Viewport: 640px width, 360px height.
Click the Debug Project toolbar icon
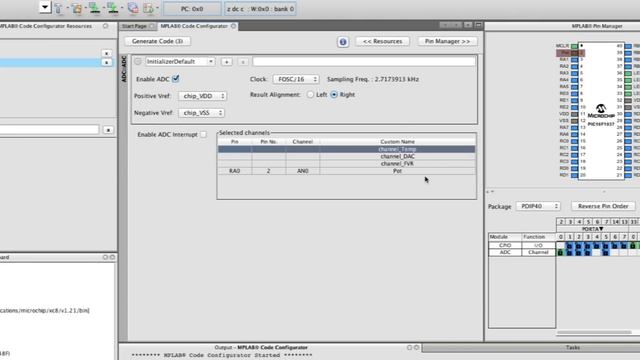pos(149,8)
